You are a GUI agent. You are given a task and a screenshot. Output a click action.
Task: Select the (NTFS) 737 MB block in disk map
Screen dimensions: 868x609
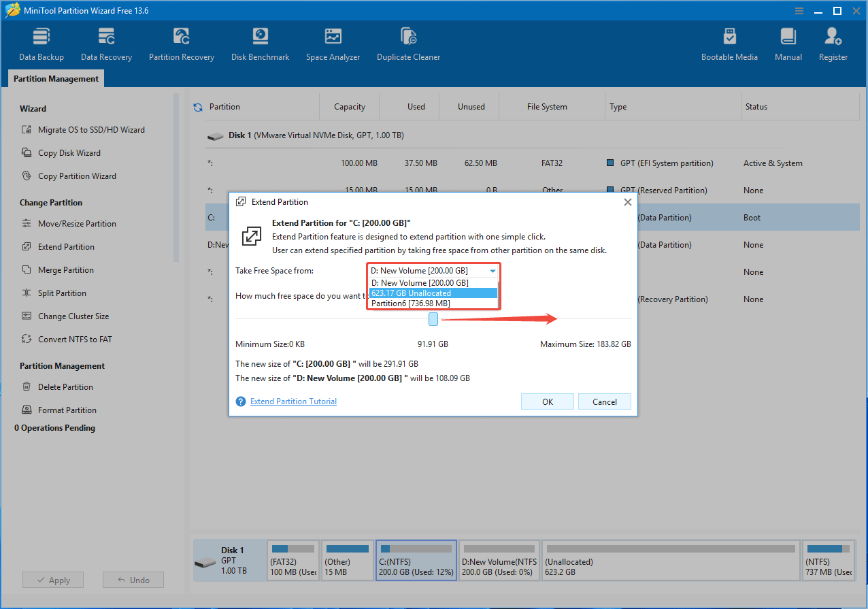(x=828, y=561)
